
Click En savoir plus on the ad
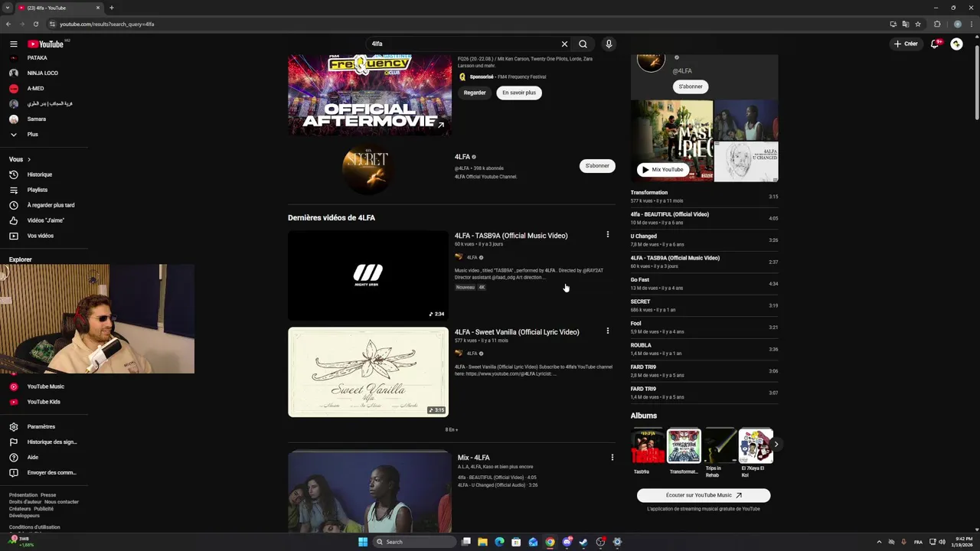click(x=519, y=93)
